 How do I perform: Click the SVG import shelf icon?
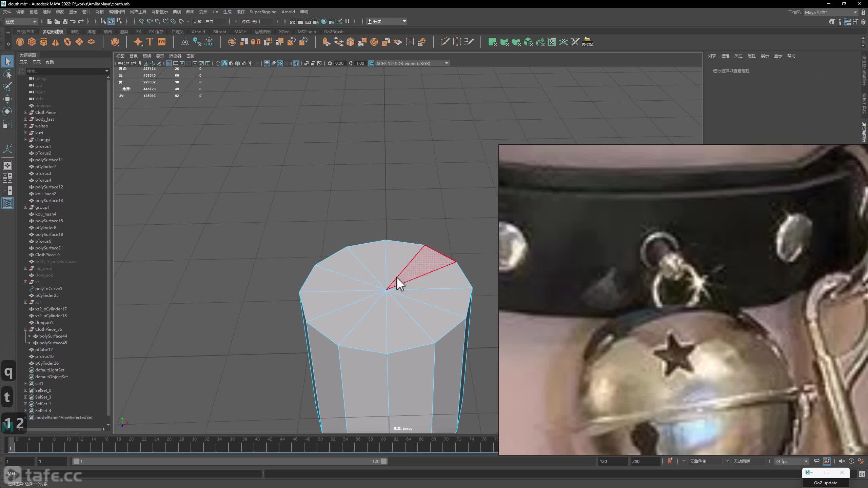[x=162, y=42]
